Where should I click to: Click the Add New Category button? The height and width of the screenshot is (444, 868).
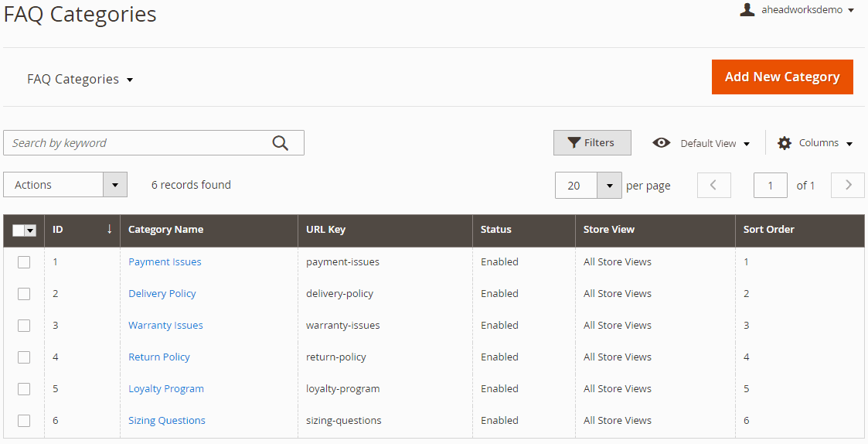coord(781,77)
